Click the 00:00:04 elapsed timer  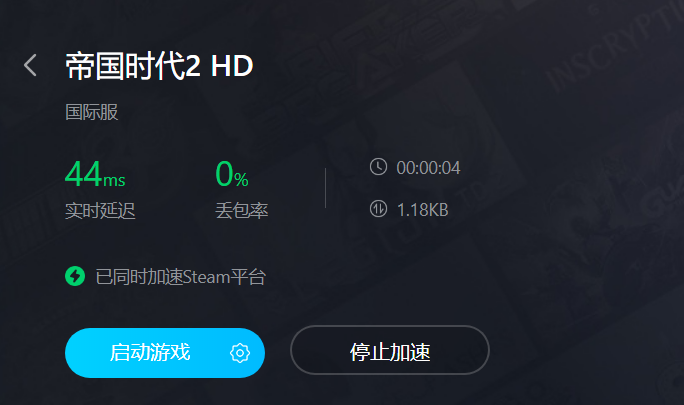click(428, 168)
